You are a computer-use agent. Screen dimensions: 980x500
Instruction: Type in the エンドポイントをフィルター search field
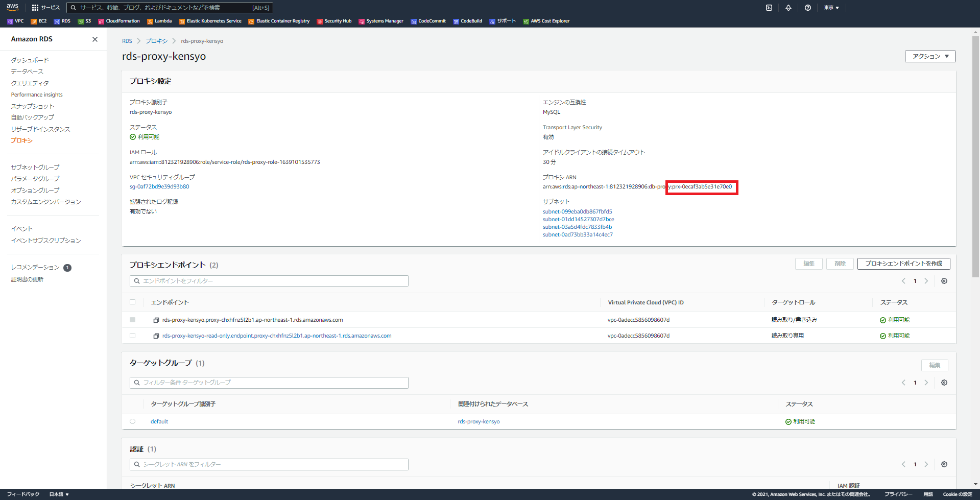point(269,280)
